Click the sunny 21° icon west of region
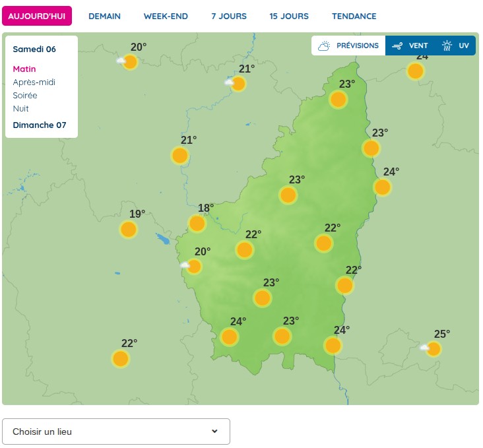Screen dimensions: 483x448 pyautogui.click(x=180, y=155)
